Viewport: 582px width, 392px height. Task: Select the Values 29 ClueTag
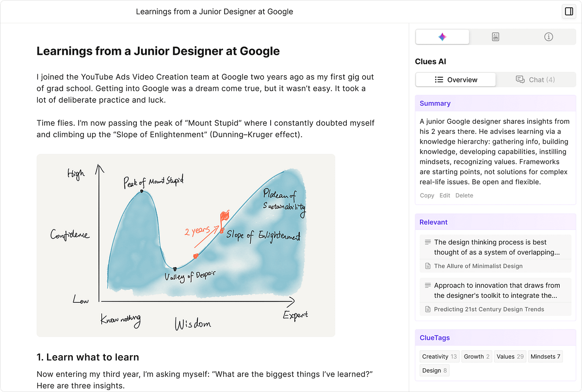510,356
